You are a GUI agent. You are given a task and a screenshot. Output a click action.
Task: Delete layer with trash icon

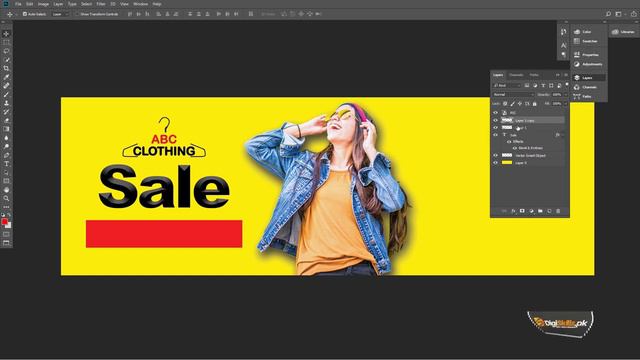pyautogui.click(x=558, y=211)
